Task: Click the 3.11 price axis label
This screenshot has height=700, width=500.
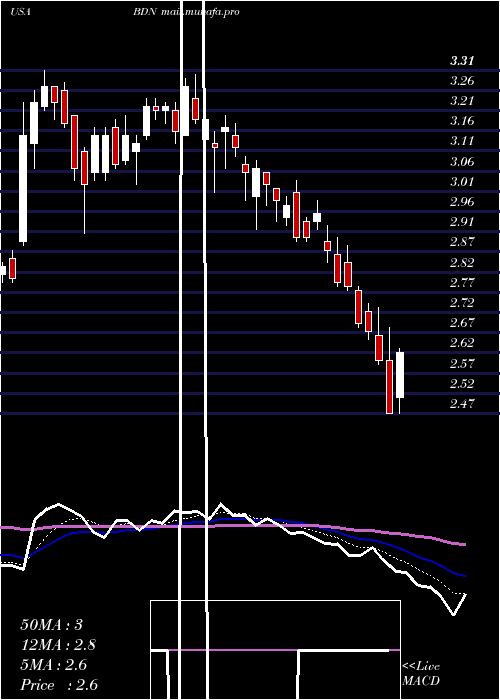Action: point(462,142)
